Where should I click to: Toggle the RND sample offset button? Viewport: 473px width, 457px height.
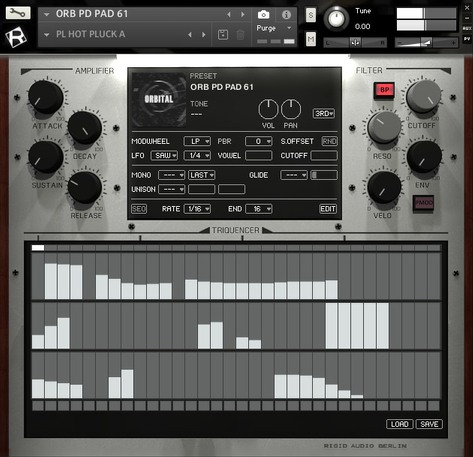pos(329,141)
